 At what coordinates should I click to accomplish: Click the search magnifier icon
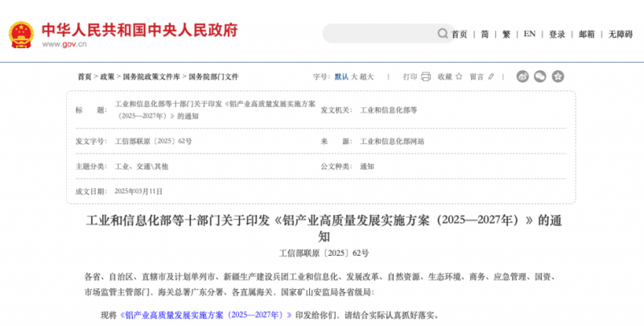443,34
